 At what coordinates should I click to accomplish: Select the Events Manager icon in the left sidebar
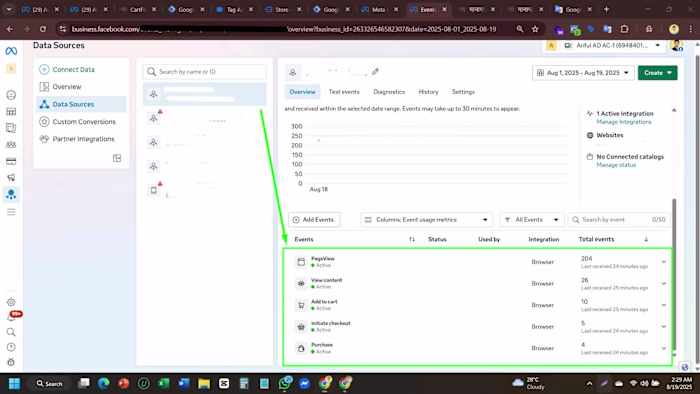pyautogui.click(x=11, y=195)
